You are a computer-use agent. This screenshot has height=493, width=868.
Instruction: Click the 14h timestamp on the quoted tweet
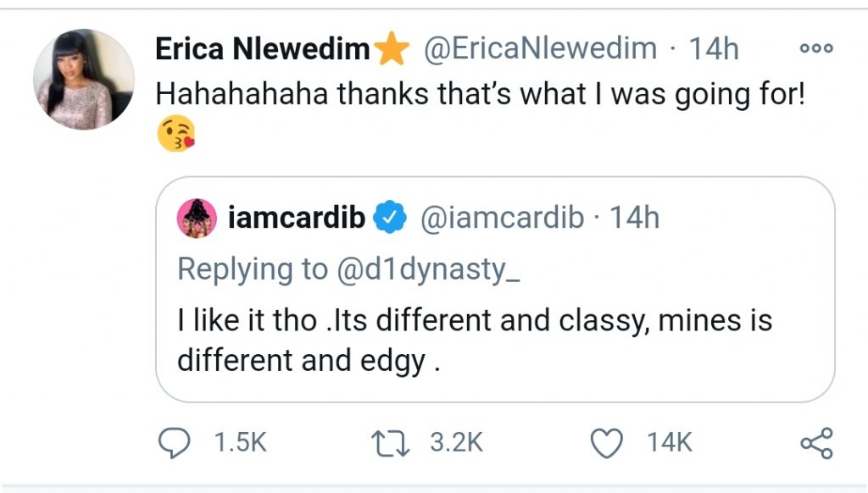click(635, 219)
